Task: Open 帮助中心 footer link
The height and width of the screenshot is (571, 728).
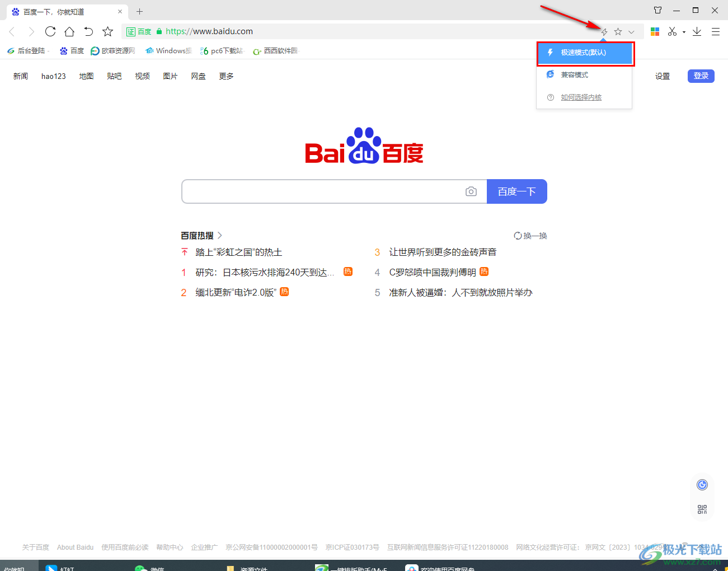Action: (x=170, y=547)
